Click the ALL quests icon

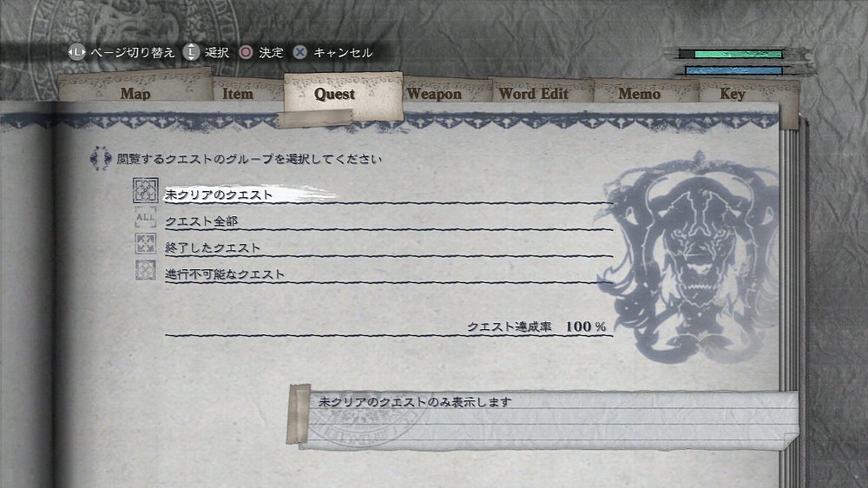click(x=146, y=217)
